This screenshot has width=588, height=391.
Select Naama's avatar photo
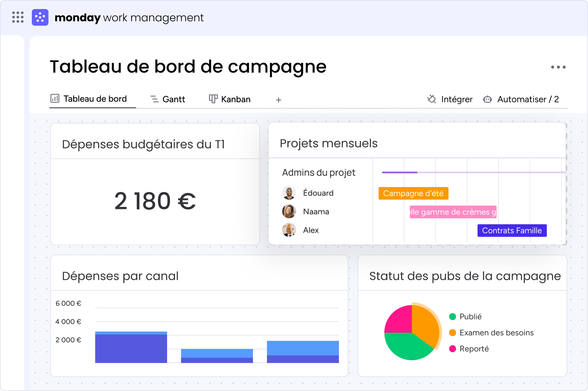[289, 211]
